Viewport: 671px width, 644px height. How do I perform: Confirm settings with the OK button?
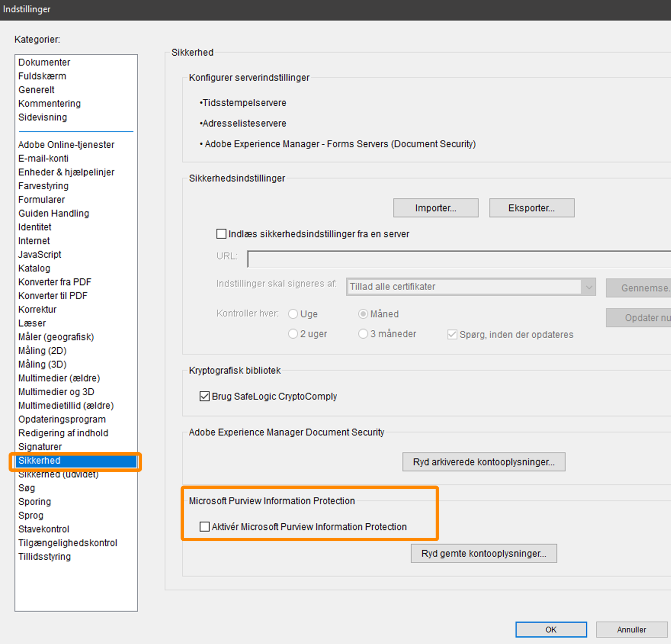pyautogui.click(x=551, y=629)
